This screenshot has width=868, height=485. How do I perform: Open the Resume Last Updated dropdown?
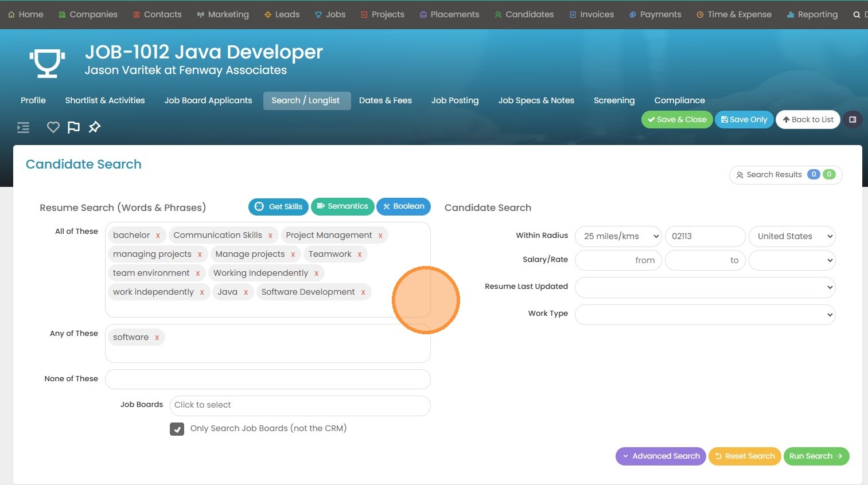click(704, 287)
